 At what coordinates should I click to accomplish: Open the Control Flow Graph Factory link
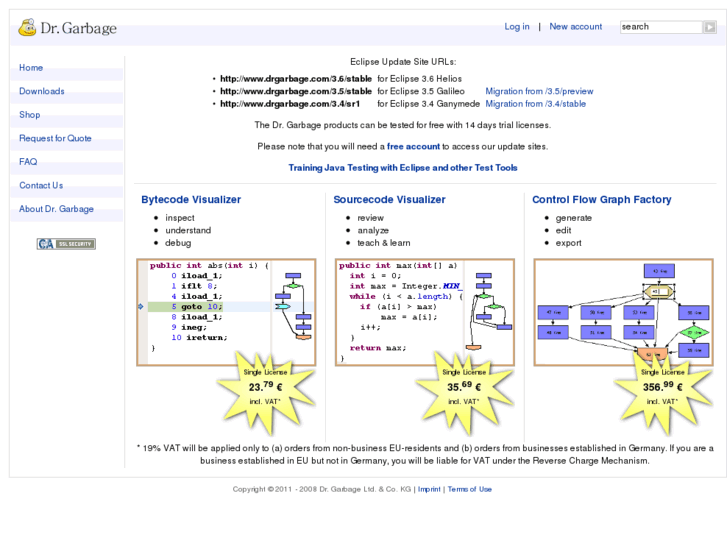[x=602, y=199]
